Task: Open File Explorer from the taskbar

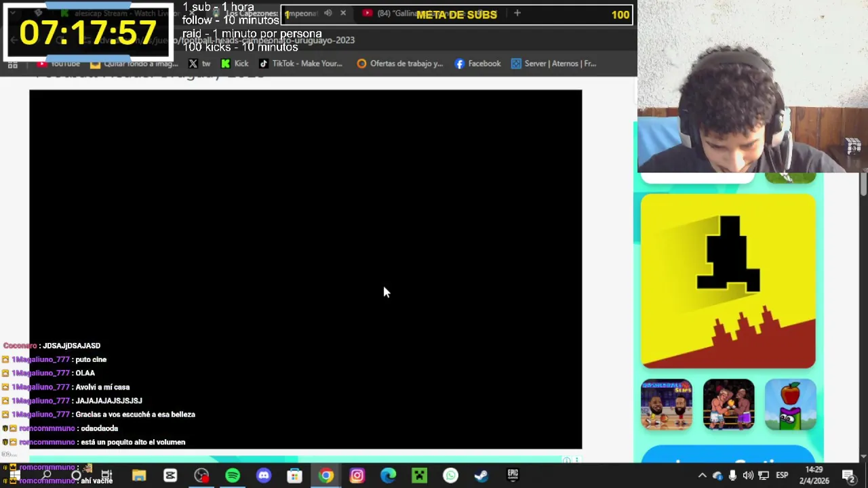Action: (x=139, y=476)
